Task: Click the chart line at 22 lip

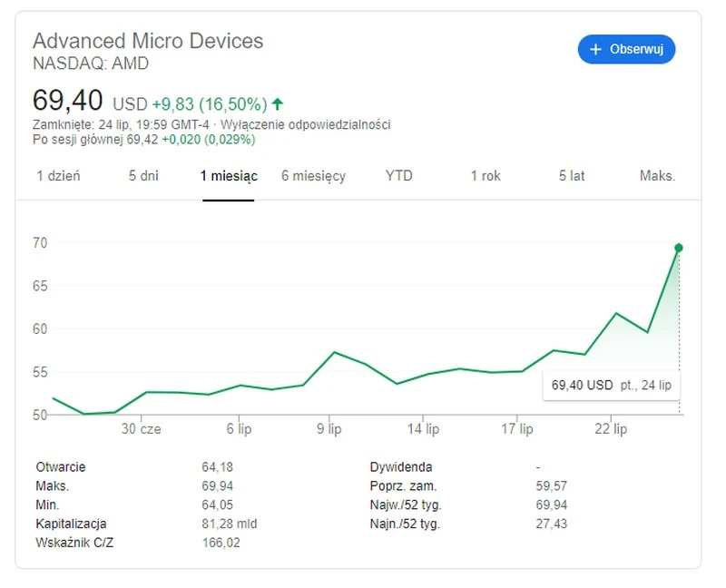Action: tap(617, 314)
